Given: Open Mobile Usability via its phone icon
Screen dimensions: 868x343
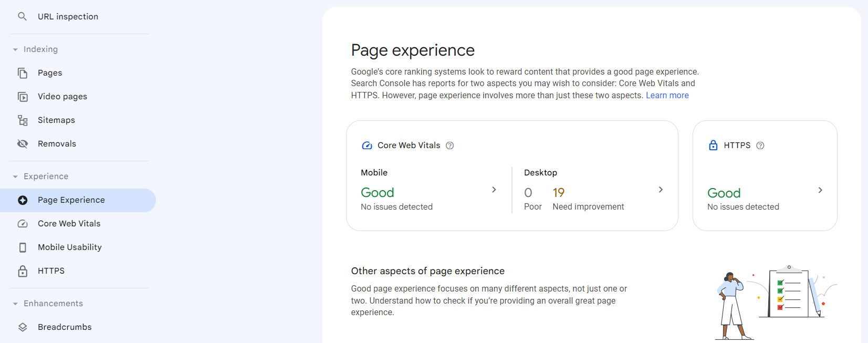Looking at the screenshot, I should 22,247.
